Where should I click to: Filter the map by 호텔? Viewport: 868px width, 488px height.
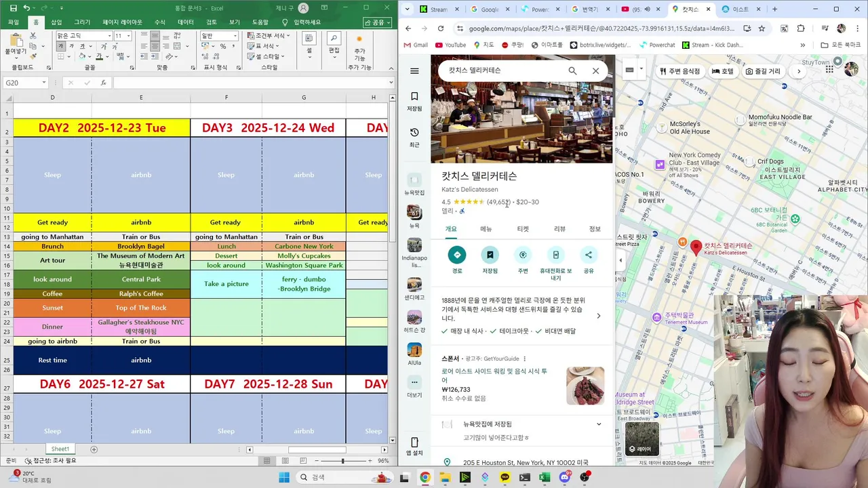tap(723, 71)
